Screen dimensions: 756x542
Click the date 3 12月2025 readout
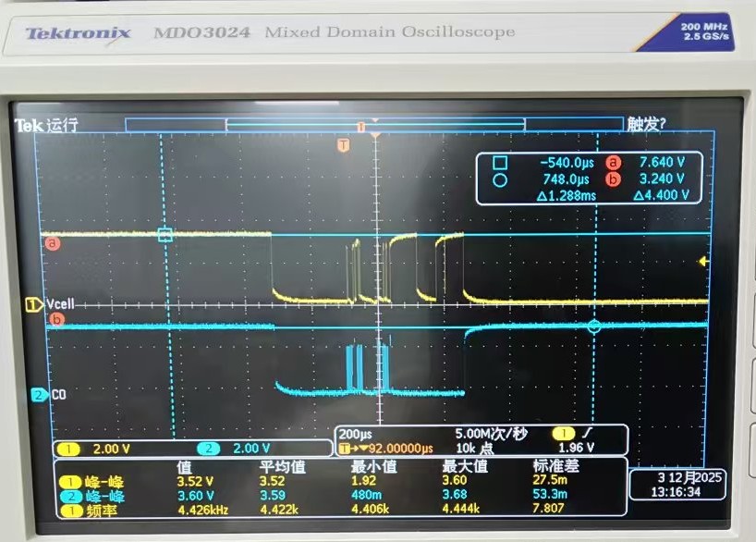point(689,478)
